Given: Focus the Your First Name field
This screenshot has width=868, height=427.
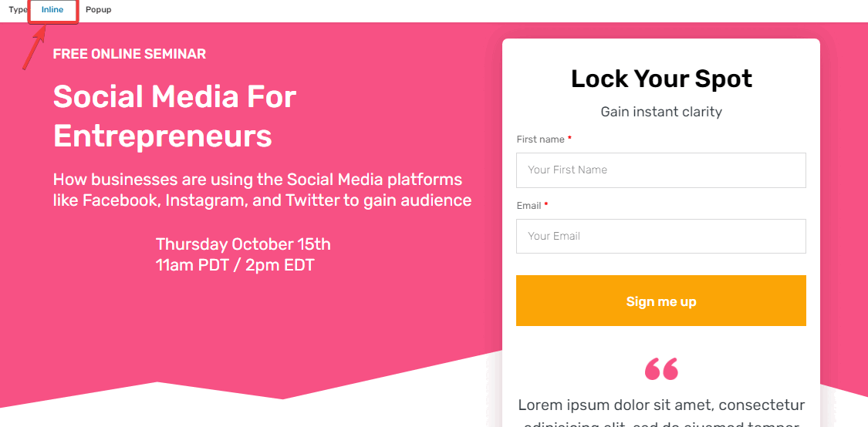Looking at the screenshot, I should (661, 170).
